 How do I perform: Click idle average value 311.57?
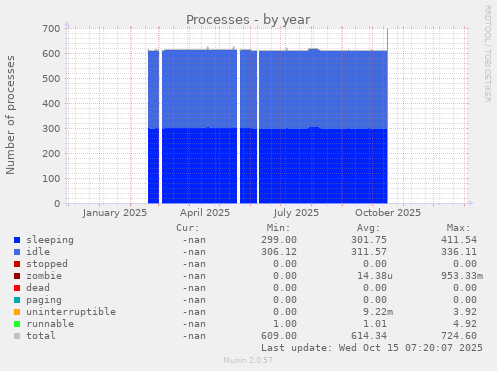(369, 252)
